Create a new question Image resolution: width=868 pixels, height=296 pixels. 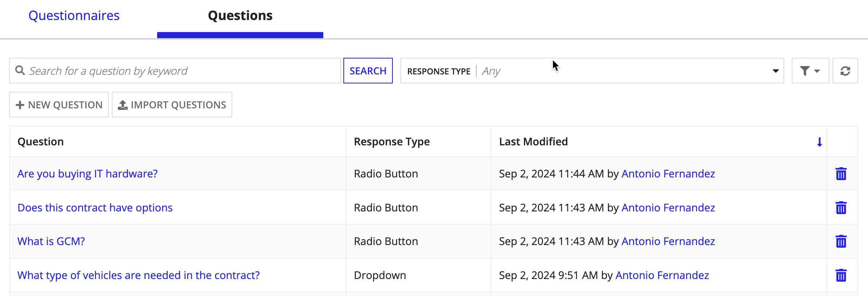click(x=59, y=105)
